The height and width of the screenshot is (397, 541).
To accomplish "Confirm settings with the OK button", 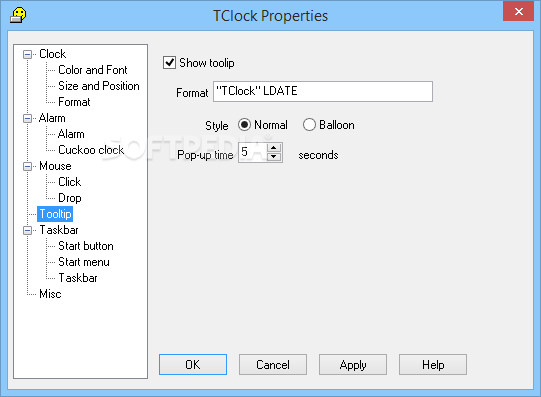I will (x=193, y=365).
